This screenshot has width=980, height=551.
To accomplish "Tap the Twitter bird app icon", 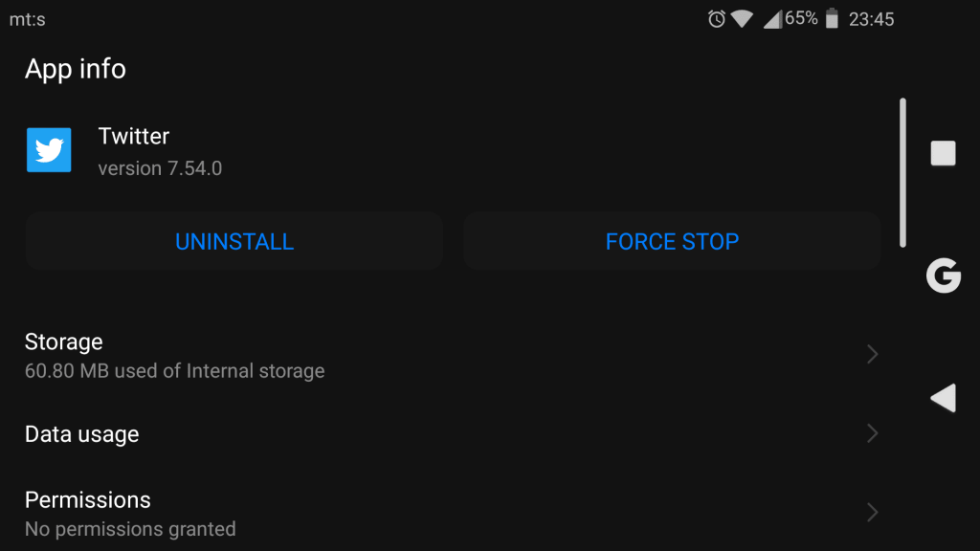I will (x=49, y=150).
